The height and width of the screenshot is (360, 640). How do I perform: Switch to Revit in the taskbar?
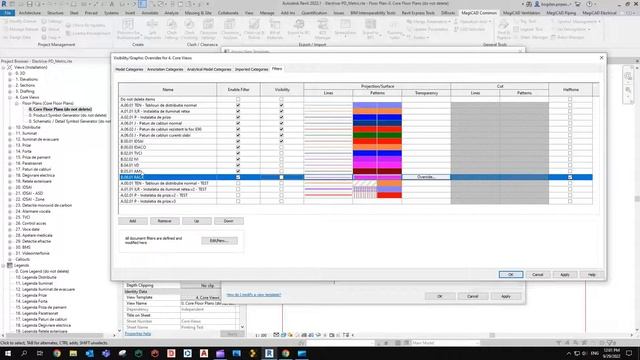click(269, 353)
